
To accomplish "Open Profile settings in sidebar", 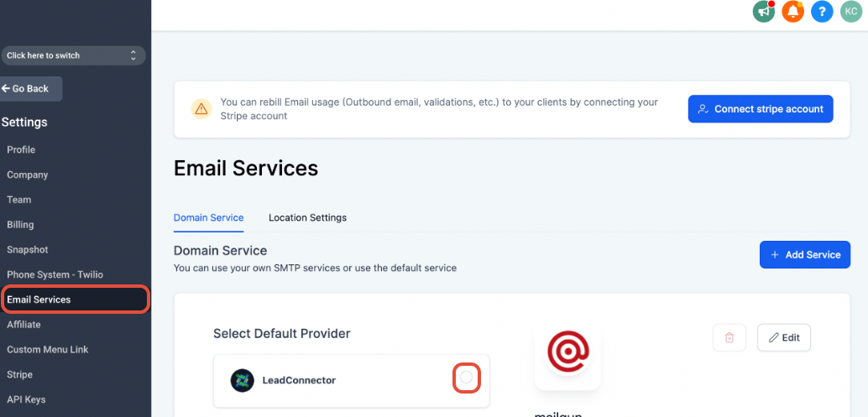I will tap(21, 150).
